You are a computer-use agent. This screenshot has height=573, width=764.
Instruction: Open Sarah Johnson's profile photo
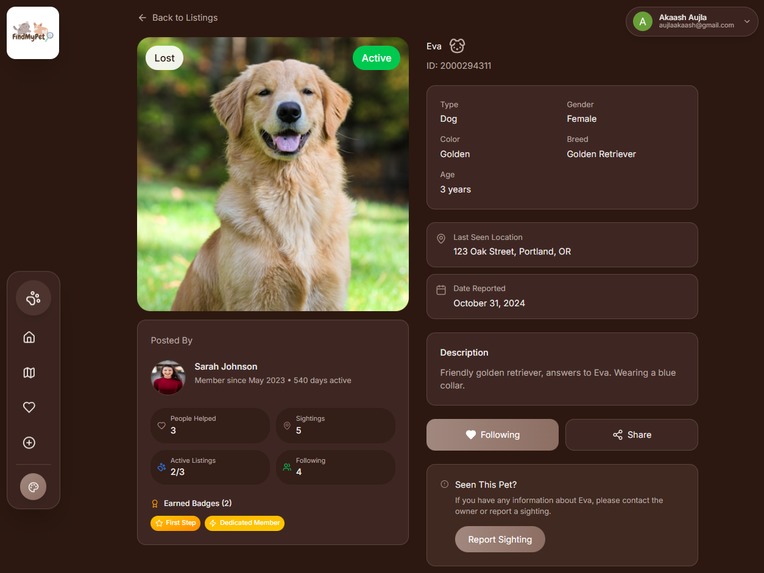coord(168,377)
